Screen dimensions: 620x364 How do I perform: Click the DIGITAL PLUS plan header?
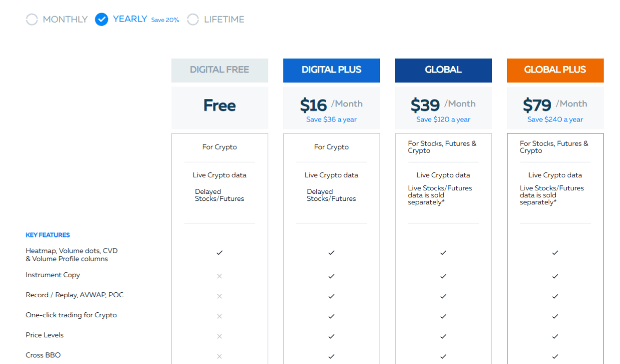coord(331,70)
